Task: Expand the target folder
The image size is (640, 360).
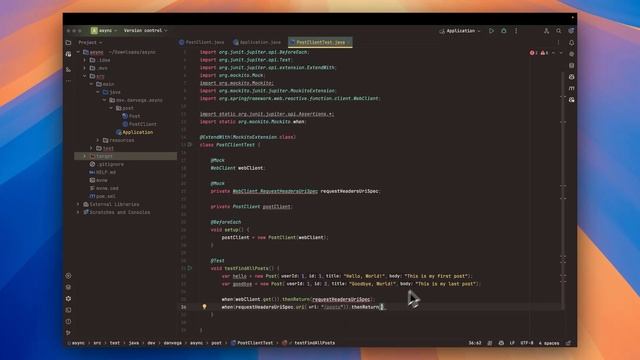Action: pyautogui.click(x=85, y=156)
